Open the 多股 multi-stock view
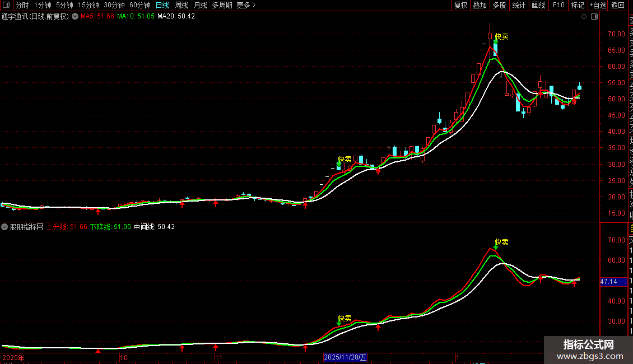Screen dimensions: 633x364 [x=499, y=5]
